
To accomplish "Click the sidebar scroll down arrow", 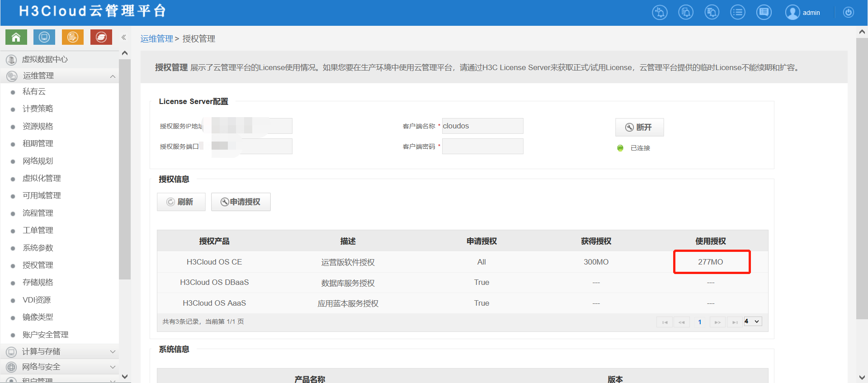I will point(125,377).
